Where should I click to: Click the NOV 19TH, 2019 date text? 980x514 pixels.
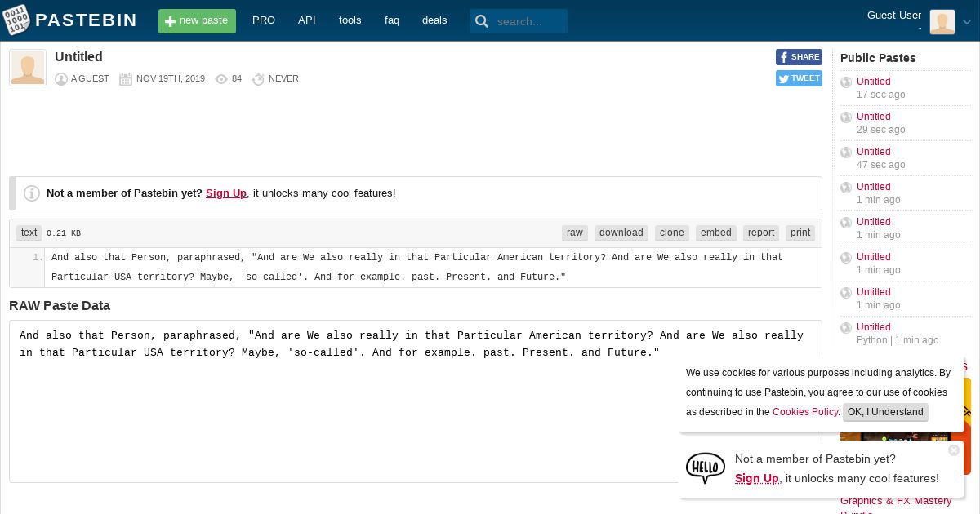click(x=171, y=79)
